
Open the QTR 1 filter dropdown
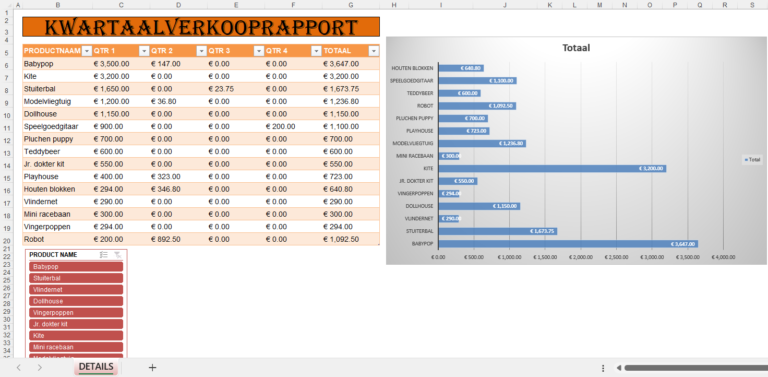(x=144, y=51)
